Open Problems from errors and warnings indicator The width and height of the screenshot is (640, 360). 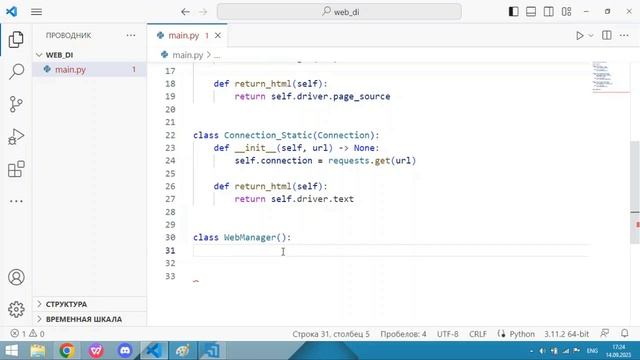(x=27, y=334)
